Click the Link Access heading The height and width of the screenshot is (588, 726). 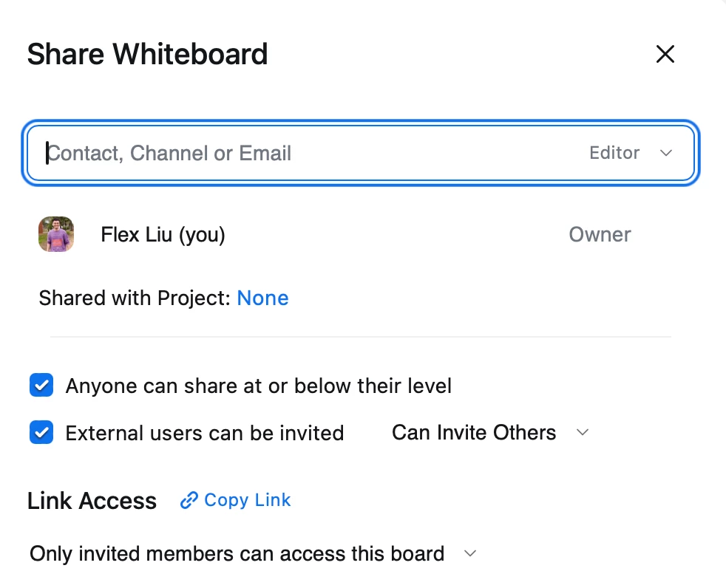(92, 501)
